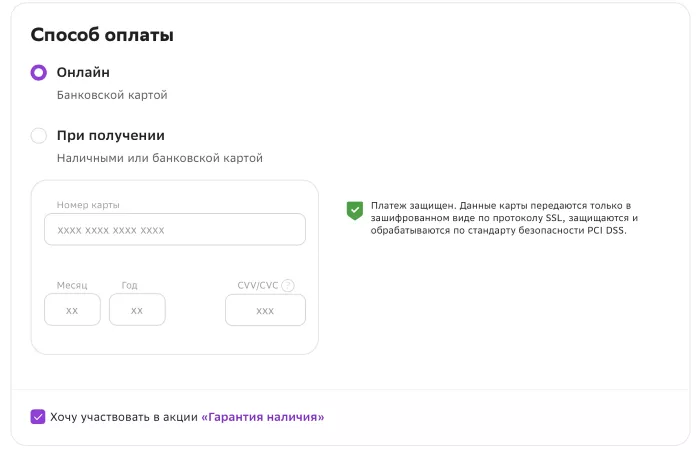Select the «При получении» radio button
Screen dimensions: 700x450
39,136
